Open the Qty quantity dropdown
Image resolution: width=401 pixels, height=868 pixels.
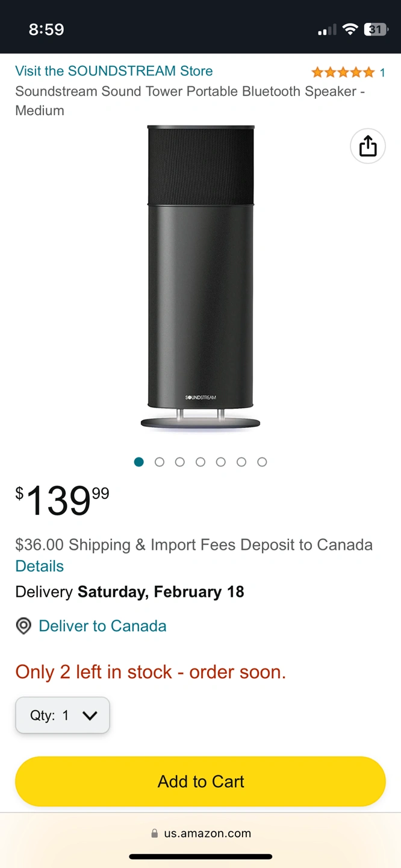(x=63, y=715)
